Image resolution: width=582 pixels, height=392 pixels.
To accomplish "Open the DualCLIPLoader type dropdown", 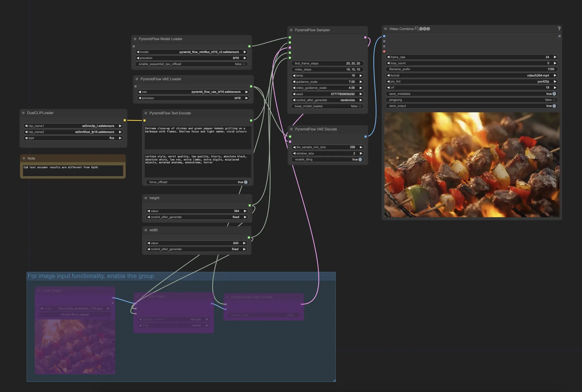I will pos(73,138).
